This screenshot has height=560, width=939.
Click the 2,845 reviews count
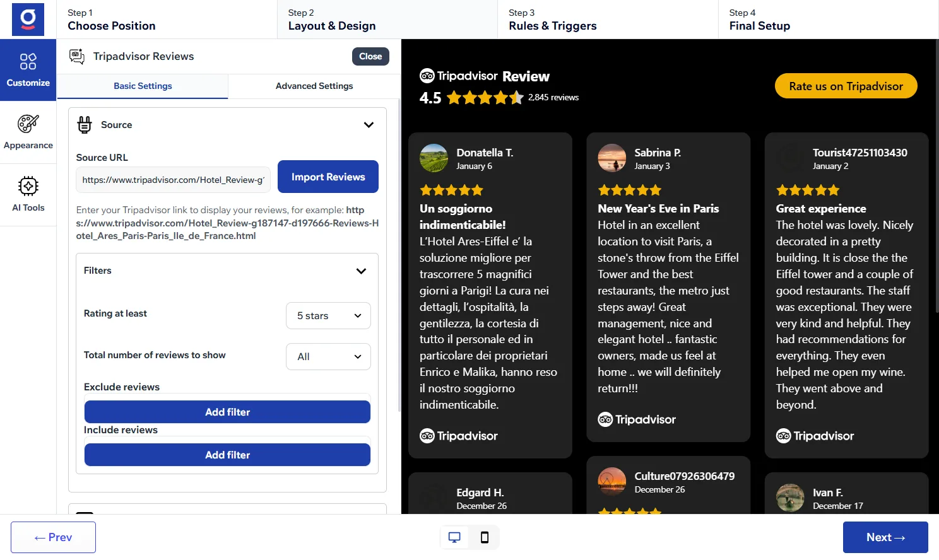(553, 97)
